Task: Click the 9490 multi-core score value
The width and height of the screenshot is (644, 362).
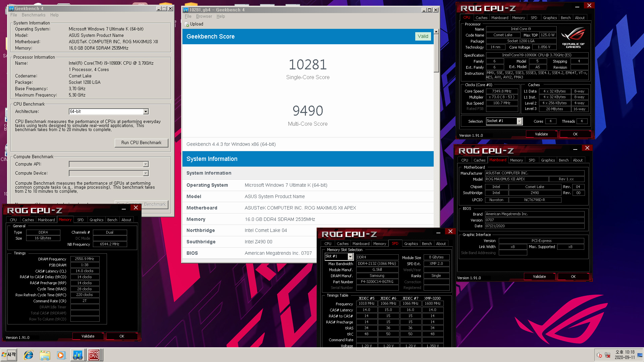Action: click(308, 111)
